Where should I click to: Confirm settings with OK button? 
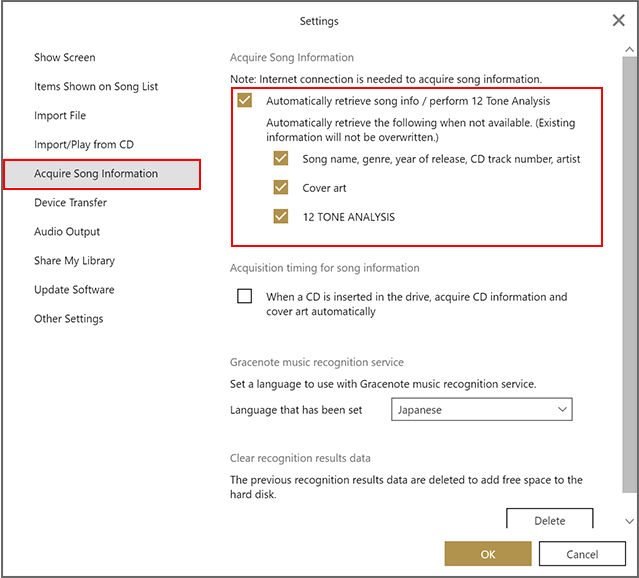487,554
